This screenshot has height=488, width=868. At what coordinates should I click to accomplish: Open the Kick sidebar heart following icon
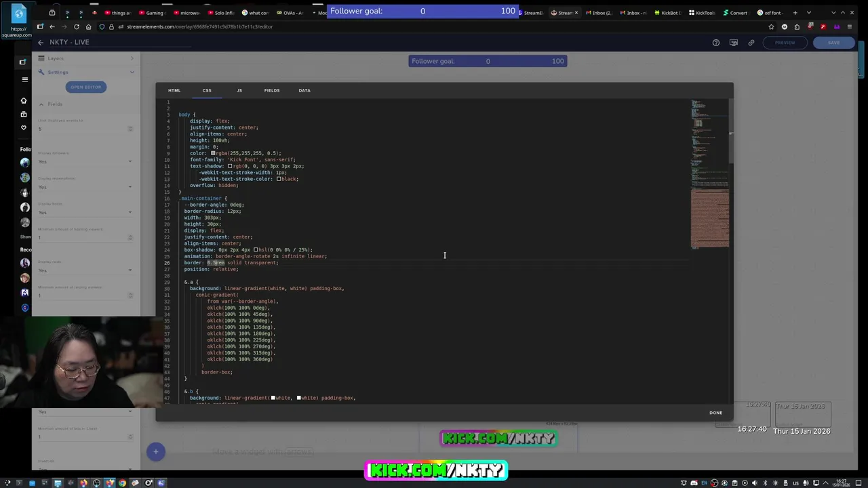pos(24,127)
